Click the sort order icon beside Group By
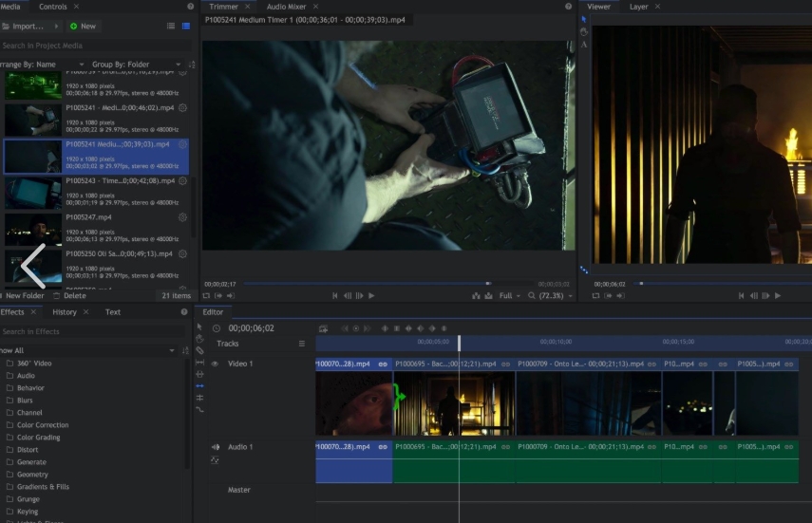Viewport: 812px width, 523px height. point(192,65)
